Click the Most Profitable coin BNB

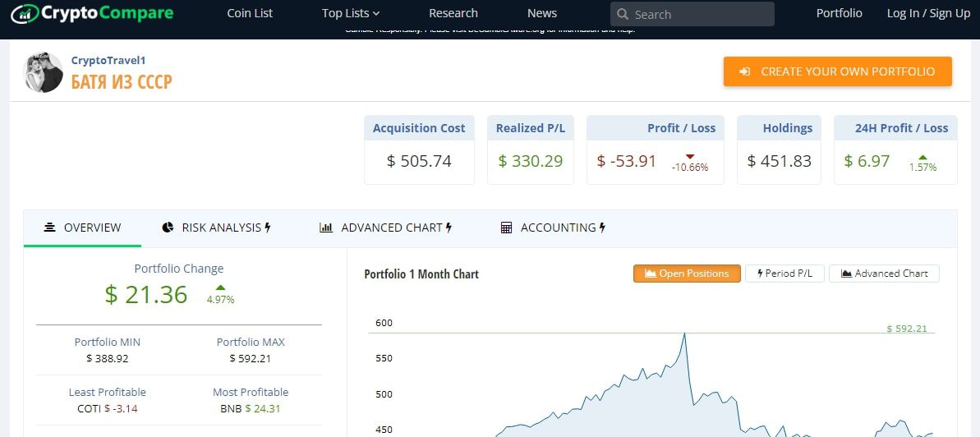(231, 409)
